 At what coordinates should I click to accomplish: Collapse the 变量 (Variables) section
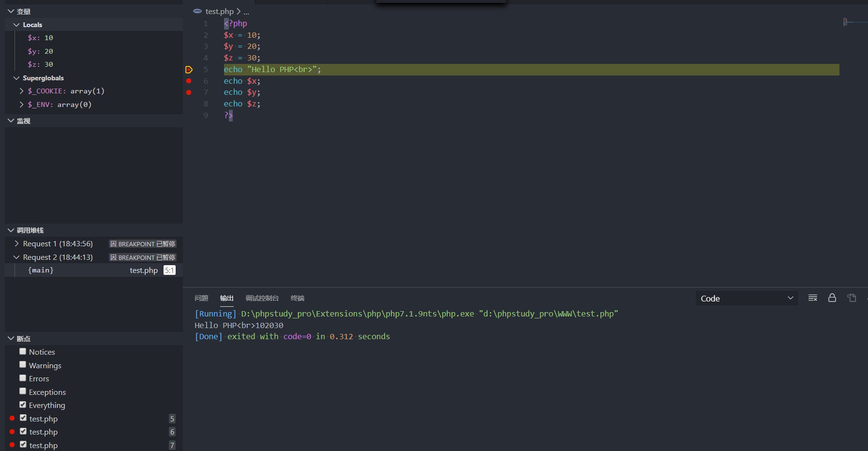[x=11, y=11]
